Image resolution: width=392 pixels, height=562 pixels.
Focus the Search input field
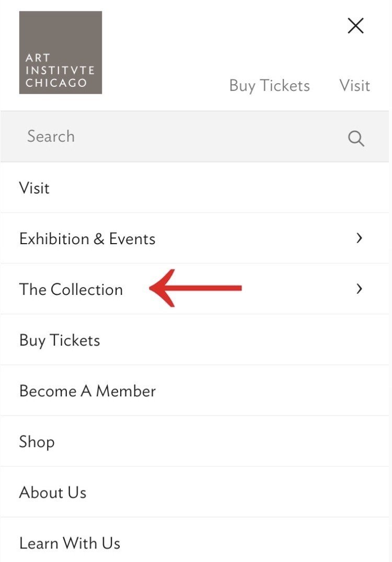194,136
